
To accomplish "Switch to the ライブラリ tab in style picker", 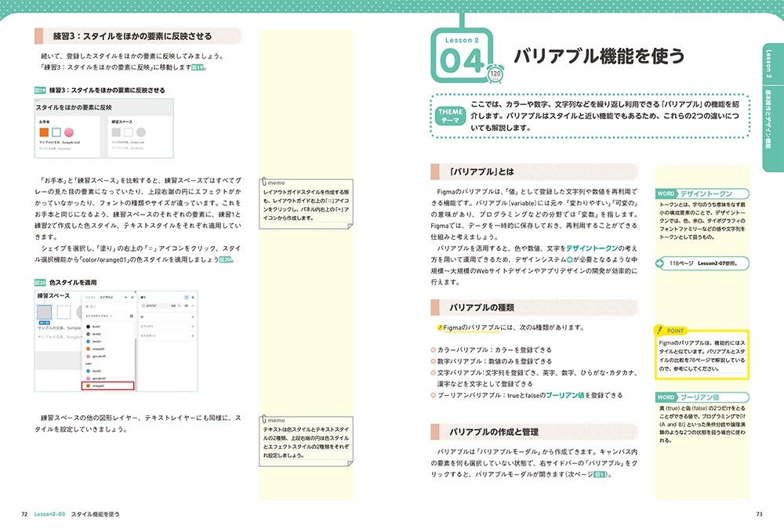I will click(106, 297).
